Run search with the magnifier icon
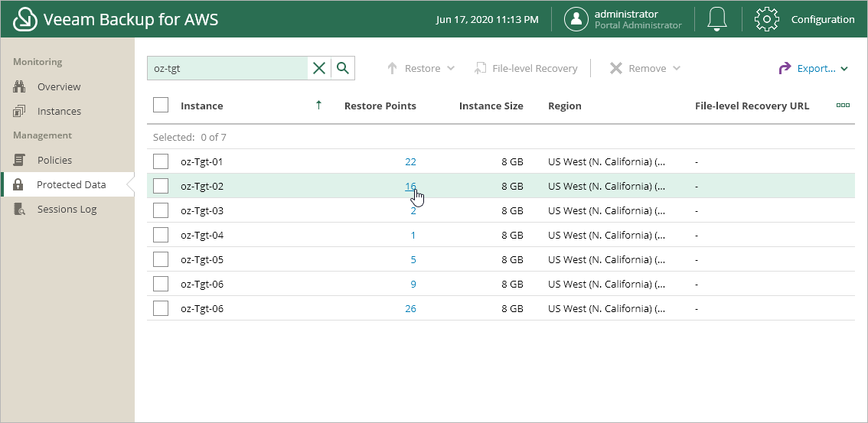Image resolution: width=868 pixels, height=423 pixels. click(343, 68)
